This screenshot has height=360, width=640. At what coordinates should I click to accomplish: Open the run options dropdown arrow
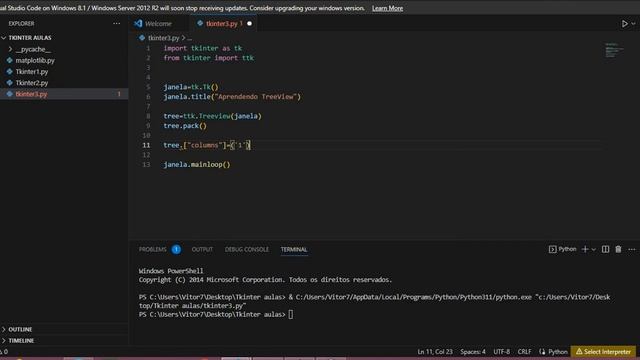633,24
